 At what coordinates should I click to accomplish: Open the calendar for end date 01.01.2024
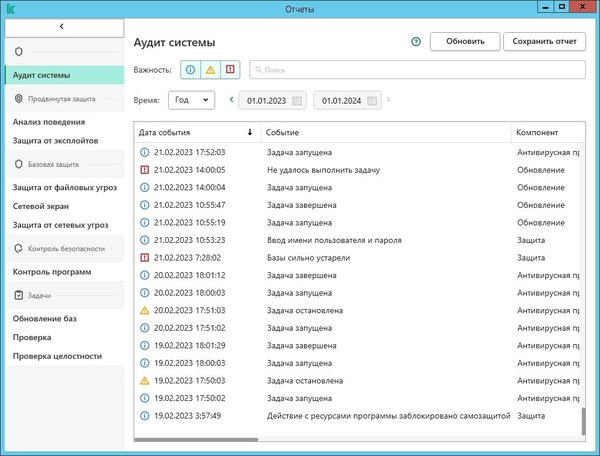click(372, 100)
